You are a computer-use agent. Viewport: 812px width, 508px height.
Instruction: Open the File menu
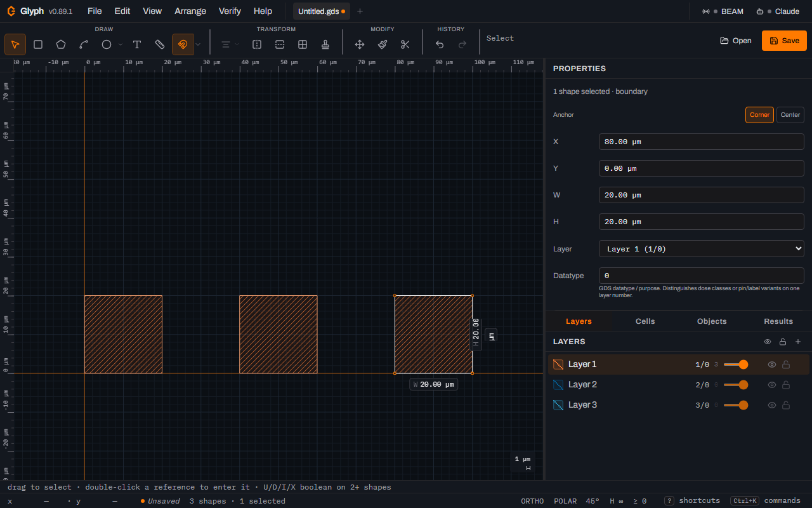tap(95, 11)
